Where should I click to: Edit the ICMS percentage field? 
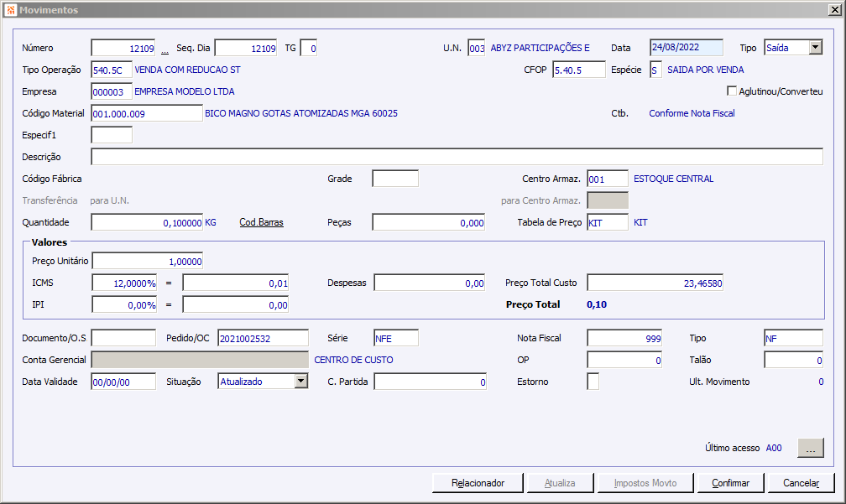(x=124, y=283)
